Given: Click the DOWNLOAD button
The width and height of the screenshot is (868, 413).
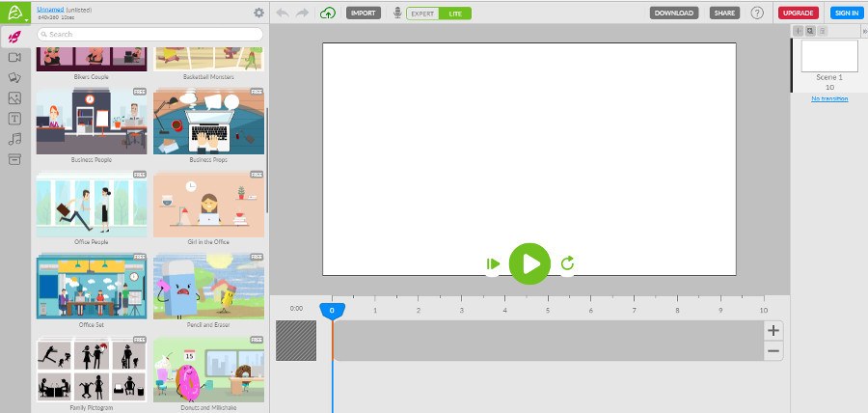Looking at the screenshot, I should pos(674,14).
